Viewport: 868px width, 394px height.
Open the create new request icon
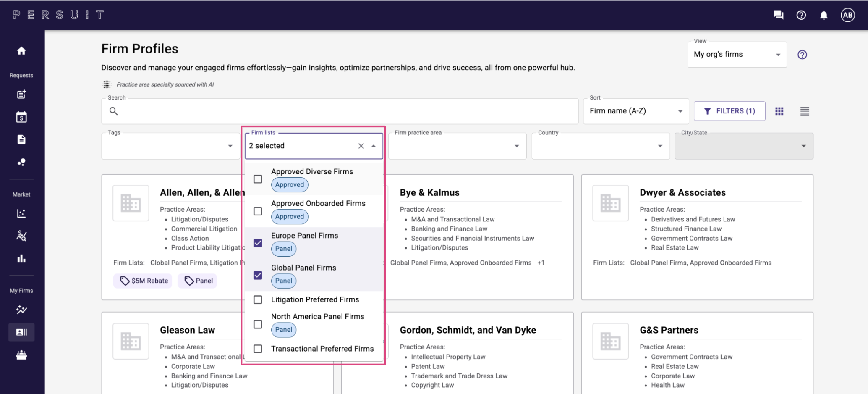[x=21, y=94]
